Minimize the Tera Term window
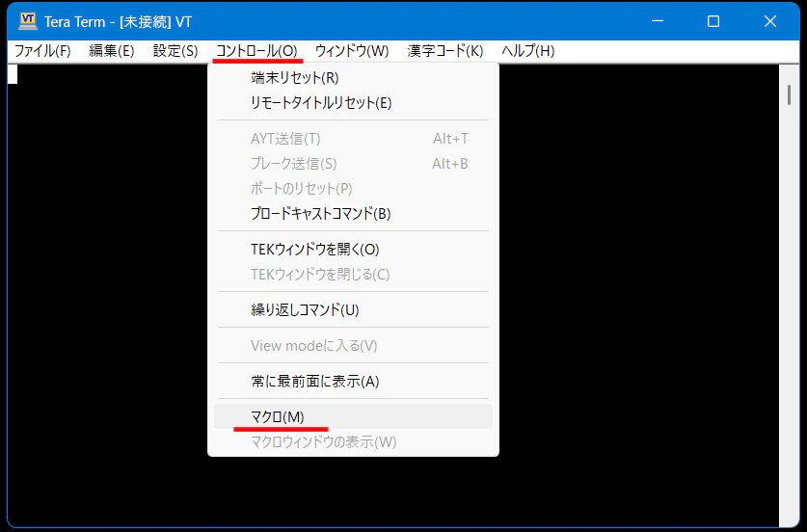 point(658,21)
